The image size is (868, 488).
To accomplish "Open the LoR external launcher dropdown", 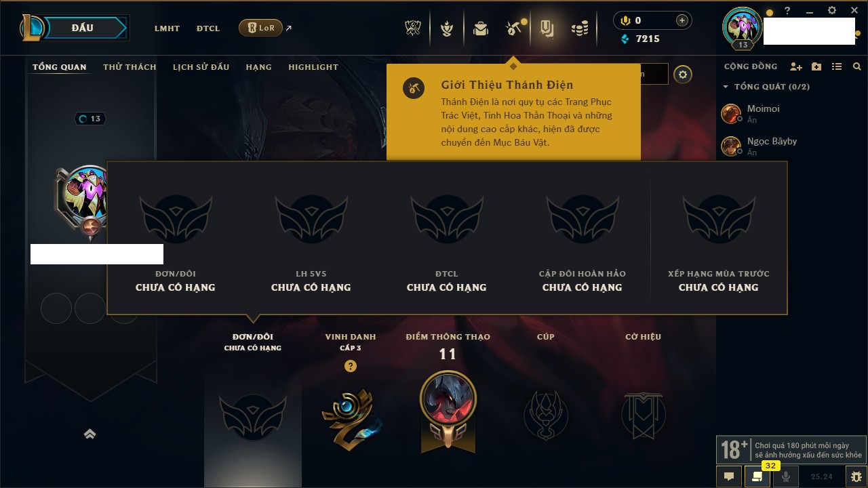I will (x=261, y=28).
